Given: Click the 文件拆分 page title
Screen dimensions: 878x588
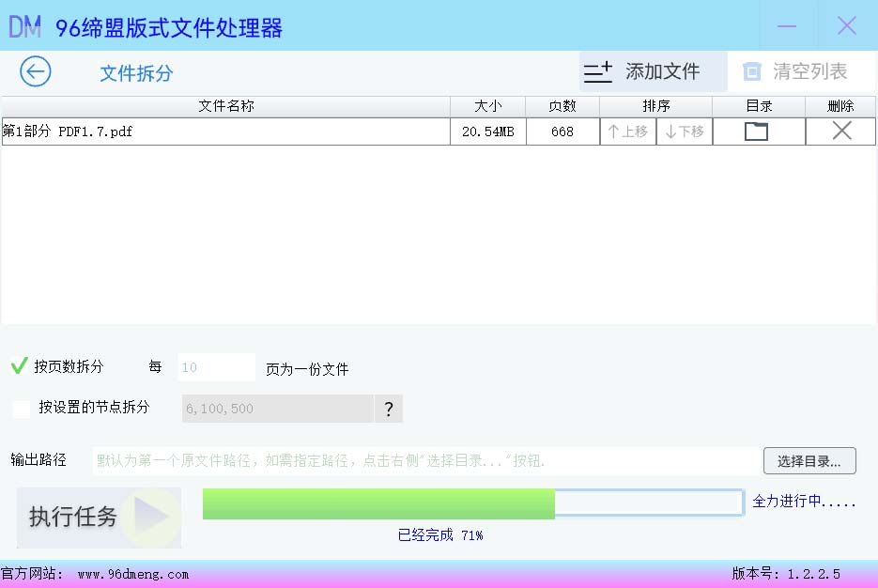Looking at the screenshot, I should point(136,73).
